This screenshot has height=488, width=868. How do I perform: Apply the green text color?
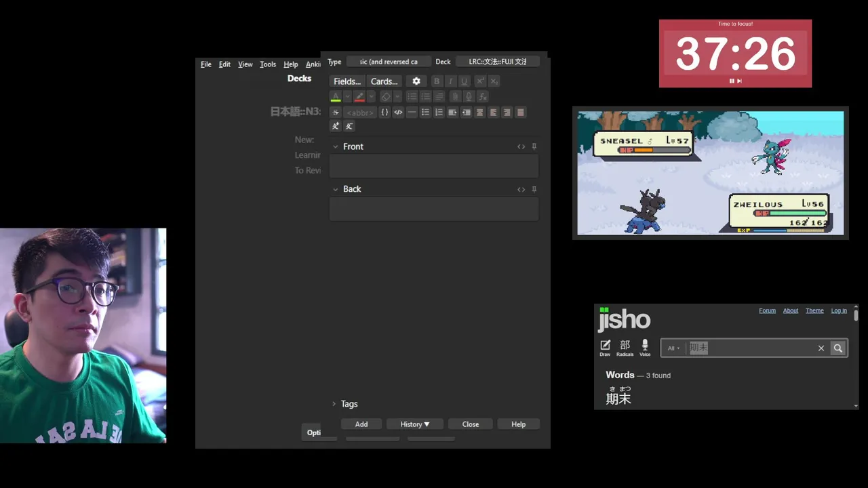pos(336,97)
